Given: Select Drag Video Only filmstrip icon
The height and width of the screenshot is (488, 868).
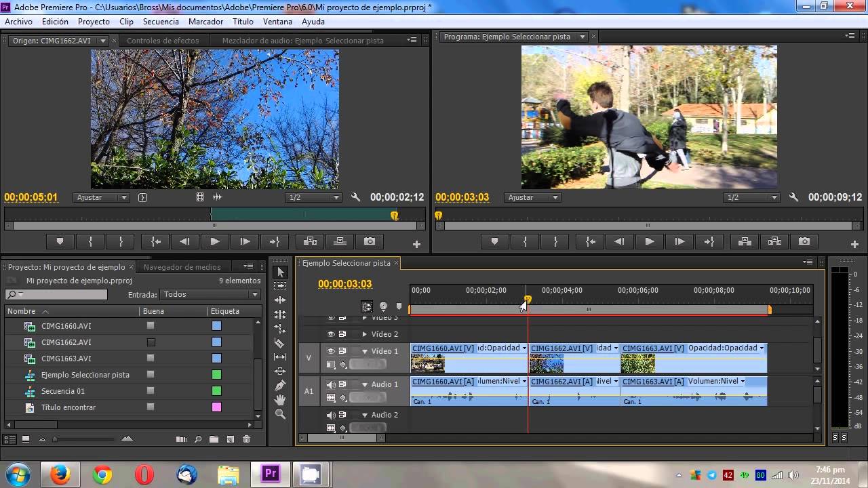Looking at the screenshot, I should (199, 197).
